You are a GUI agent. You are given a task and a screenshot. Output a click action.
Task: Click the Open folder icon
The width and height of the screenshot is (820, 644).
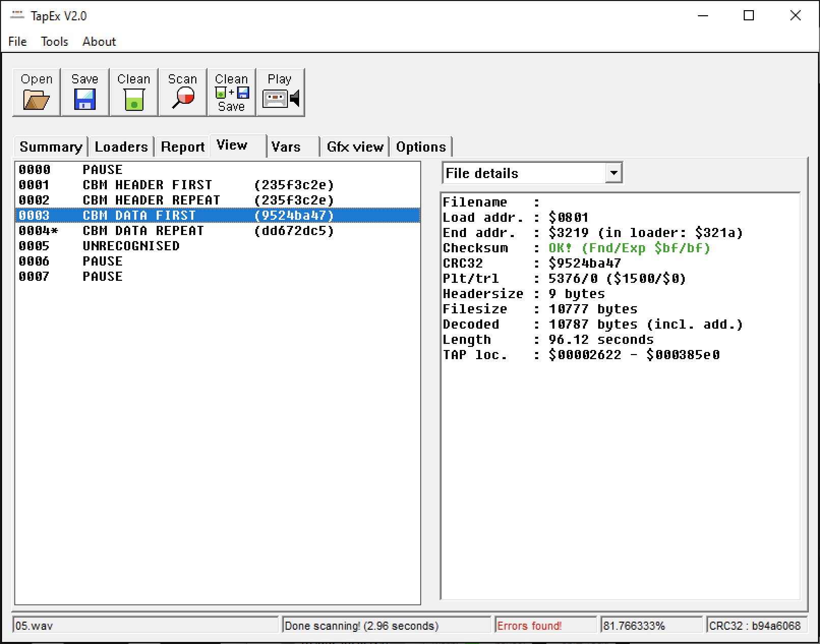click(x=36, y=99)
